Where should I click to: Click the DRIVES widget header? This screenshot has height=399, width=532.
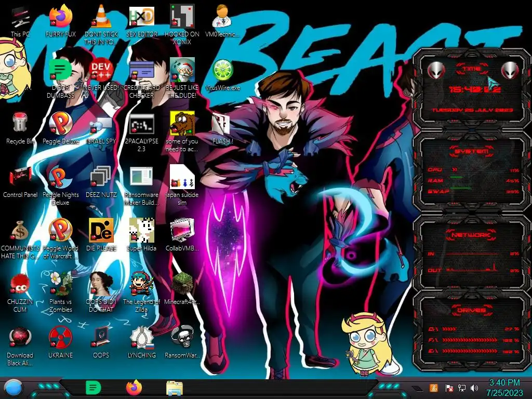point(472,310)
